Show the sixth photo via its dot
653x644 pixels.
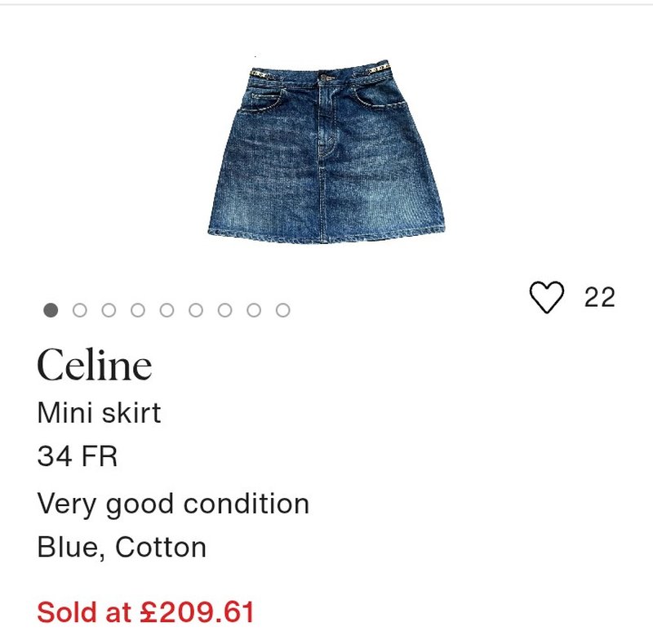point(196,310)
